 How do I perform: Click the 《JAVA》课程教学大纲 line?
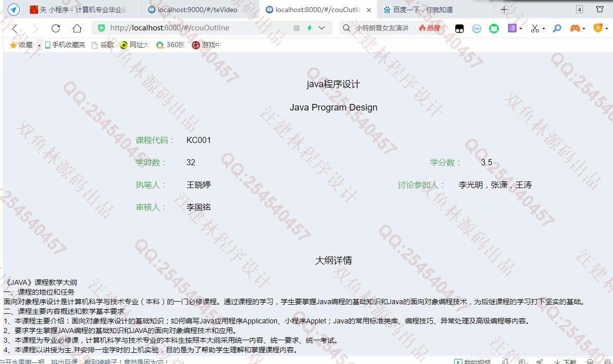pyautogui.click(x=41, y=282)
